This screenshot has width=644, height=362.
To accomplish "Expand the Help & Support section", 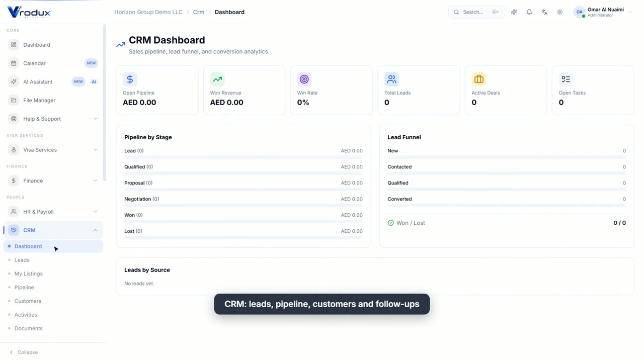I will pos(53,119).
